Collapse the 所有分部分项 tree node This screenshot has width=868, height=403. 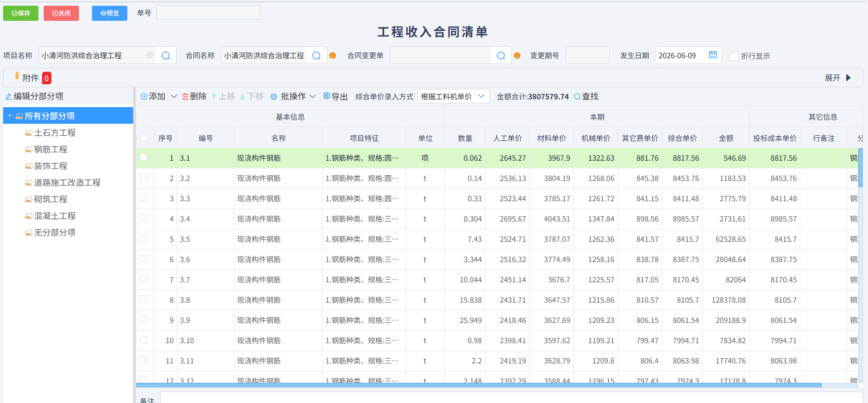tap(10, 116)
